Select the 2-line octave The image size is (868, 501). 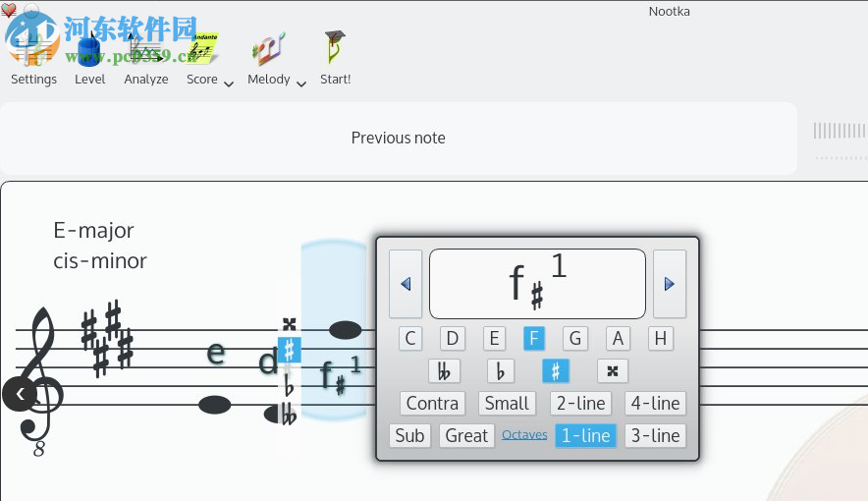pos(580,404)
